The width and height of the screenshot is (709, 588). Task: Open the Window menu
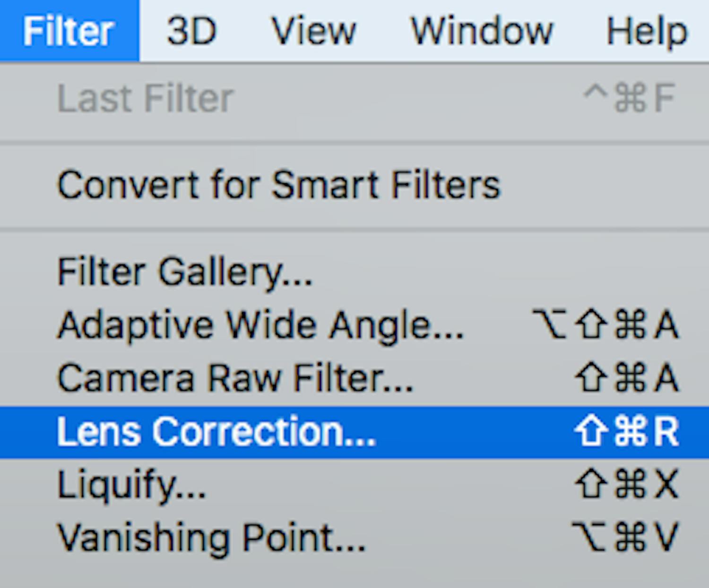[x=481, y=30]
